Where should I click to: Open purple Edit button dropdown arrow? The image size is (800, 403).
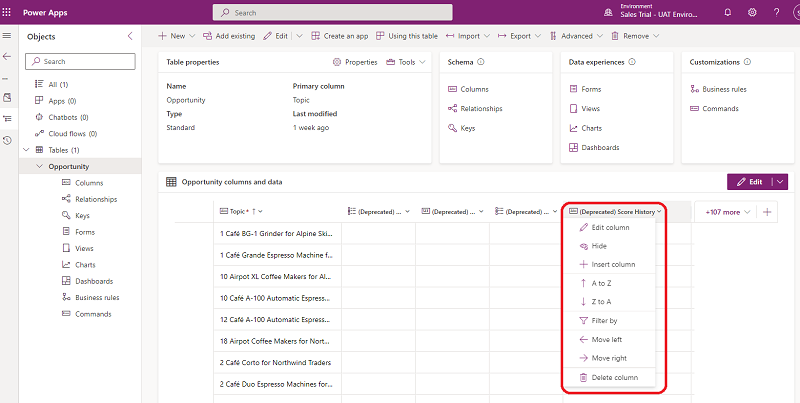pos(780,182)
